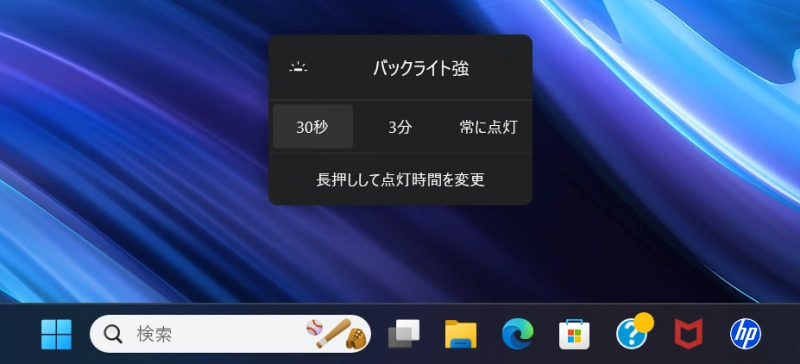The image size is (800, 364).
Task: Open Microsoft Store from the taskbar
Action: click(x=574, y=334)
